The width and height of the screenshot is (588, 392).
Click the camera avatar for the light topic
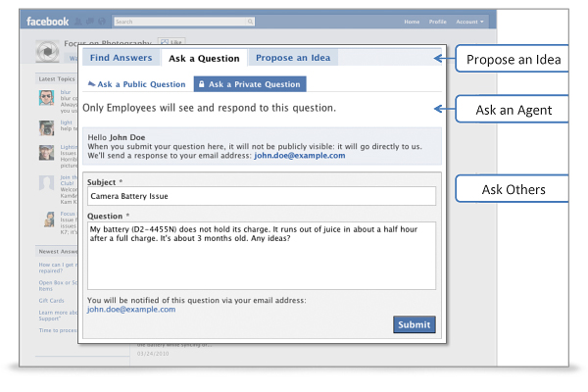point(46,127)
